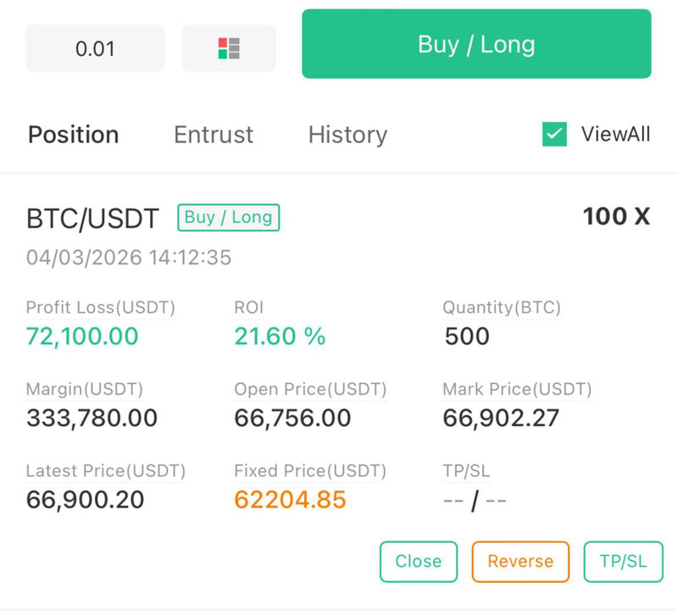Screen dimensions: 677x616
Task: Click the orange 62204.85 fixed price value
Action: [x=290, y=500]
